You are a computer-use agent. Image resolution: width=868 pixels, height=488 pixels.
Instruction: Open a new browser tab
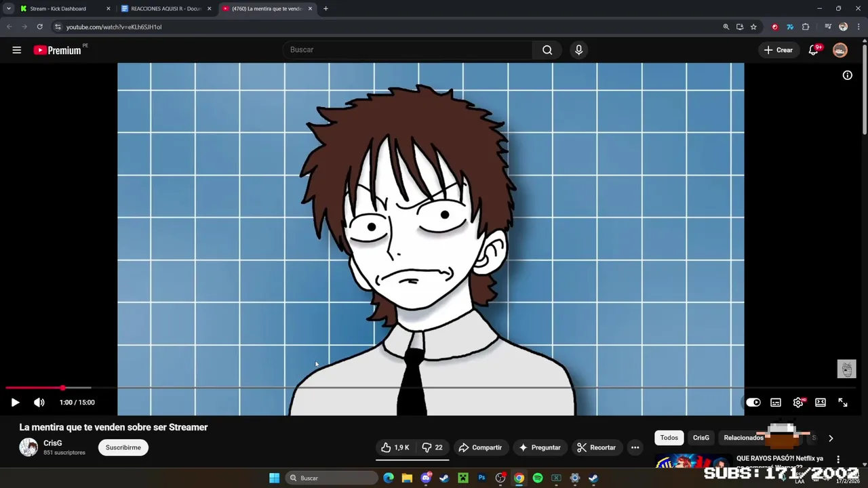[x=325, y=9]
